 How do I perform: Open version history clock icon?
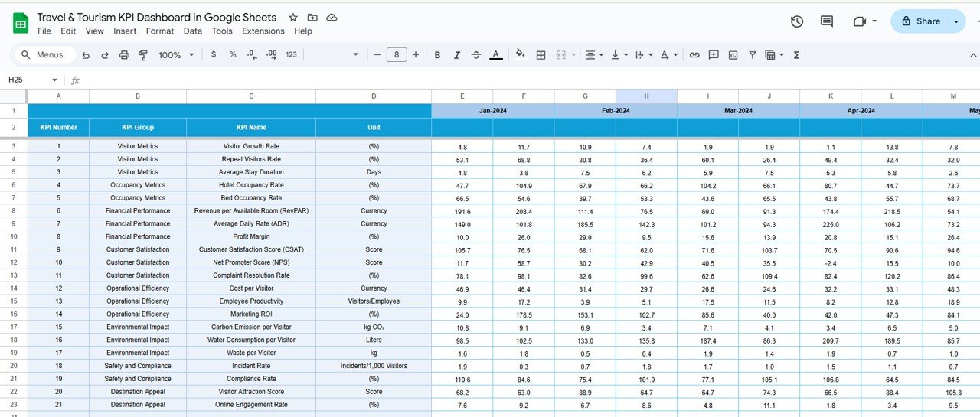coord(797,21)
